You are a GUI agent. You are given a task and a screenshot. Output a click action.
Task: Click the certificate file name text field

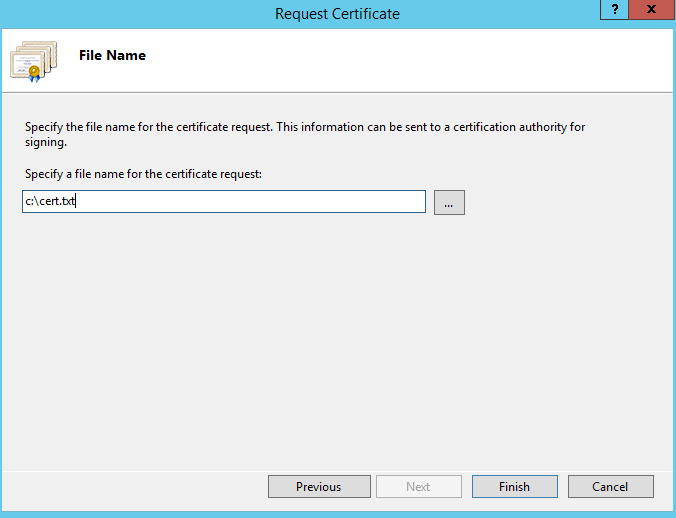tap(224, 201)
